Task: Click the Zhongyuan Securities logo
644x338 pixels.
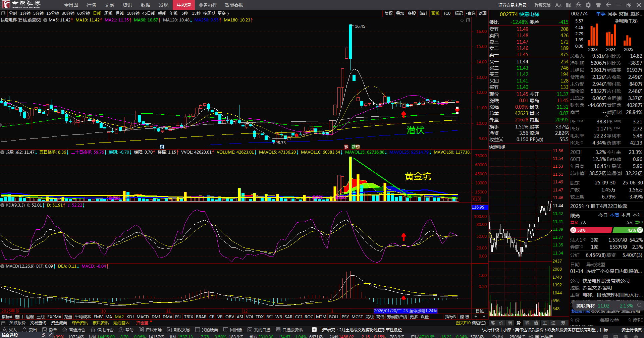Action: click(x=21, y=4)
